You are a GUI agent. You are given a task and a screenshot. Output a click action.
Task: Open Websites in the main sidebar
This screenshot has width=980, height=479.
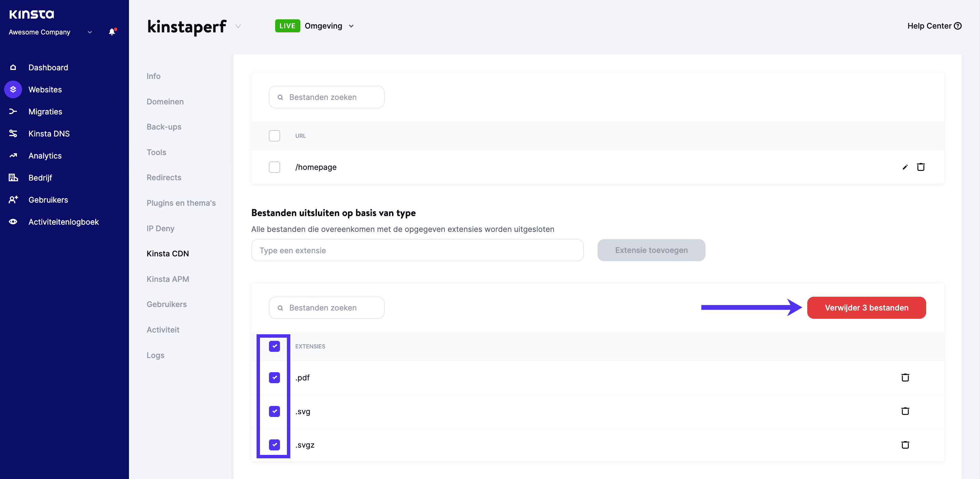(x=45, y=89)
